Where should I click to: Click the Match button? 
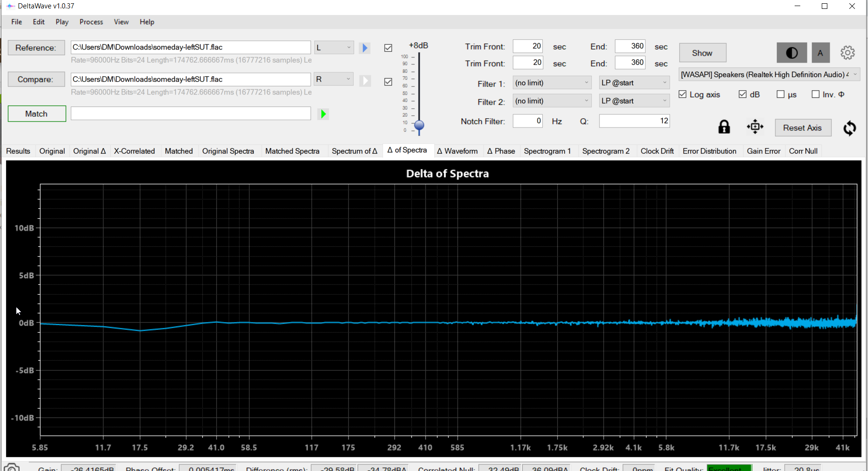pos(36,114)
